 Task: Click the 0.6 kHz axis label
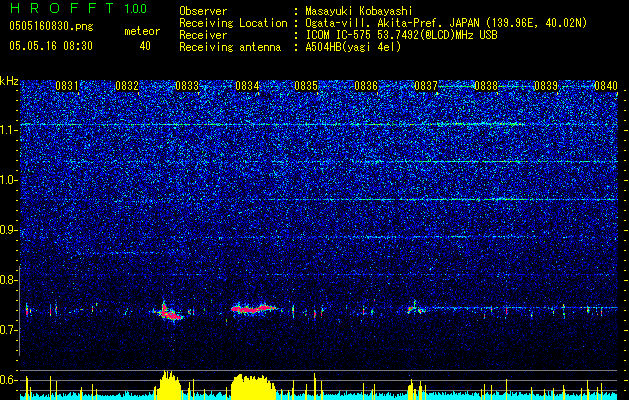(x=8, y=380)
